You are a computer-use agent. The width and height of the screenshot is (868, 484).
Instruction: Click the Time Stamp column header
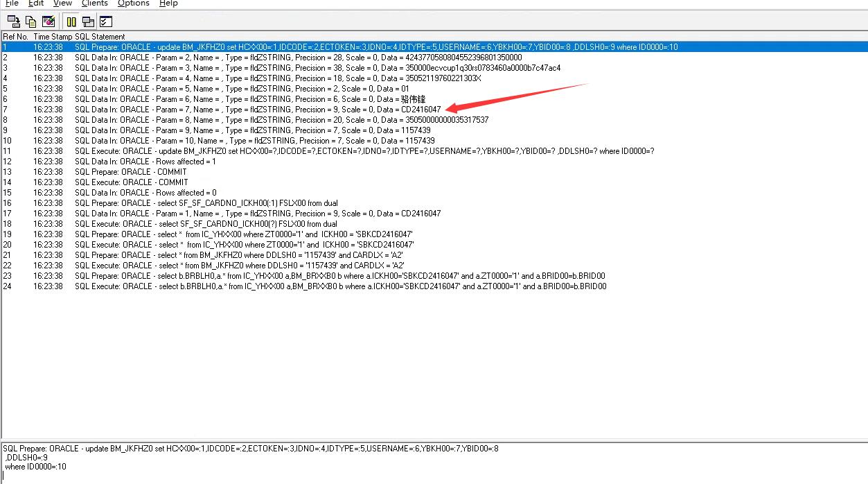52,36
